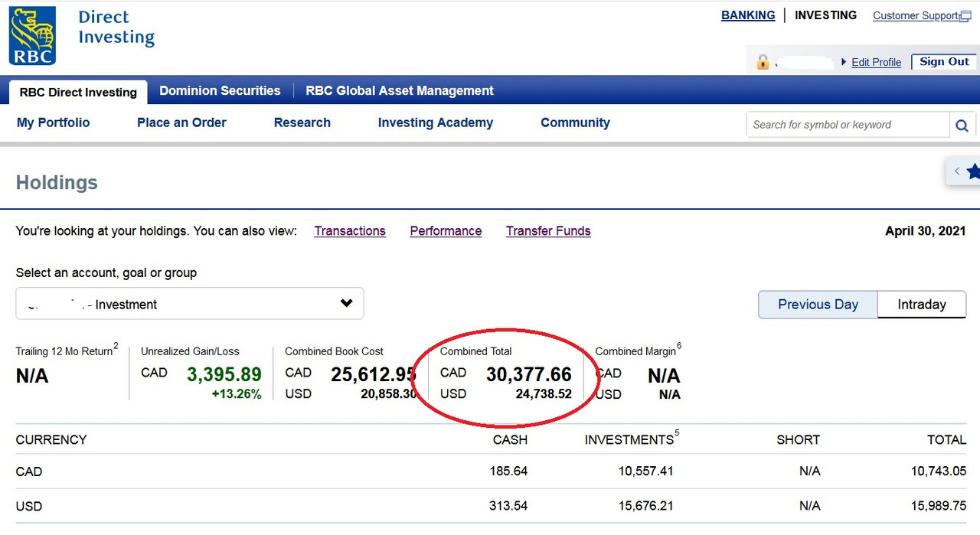Viewport: 980px width, 535px height.
Task: Click the Combined Margin label
Action: [635, 351]
